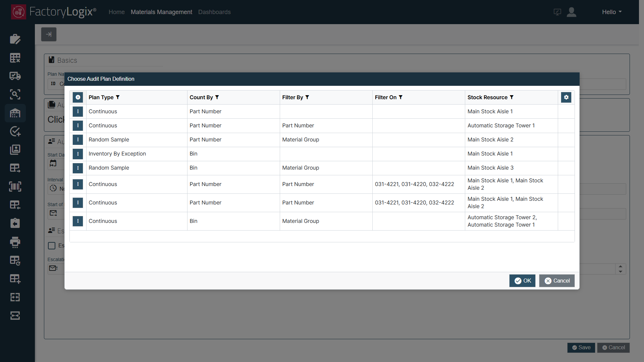Collapse the panel using the arrow button top left

click(x=49, y=34)
